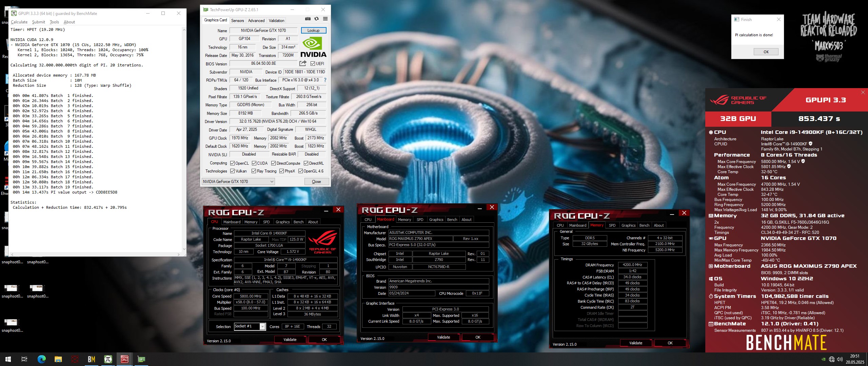Click the Republic of Gamers logo in BenchMate panel
The height and width of the screenshot is (366, 868).
pyautogui.click(x=738, y=100)
